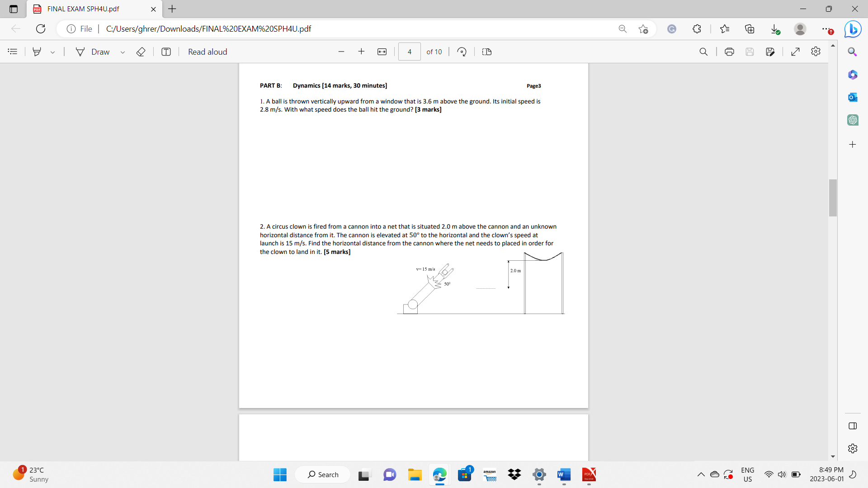Toggle Read aloud narration

[208, 52]
